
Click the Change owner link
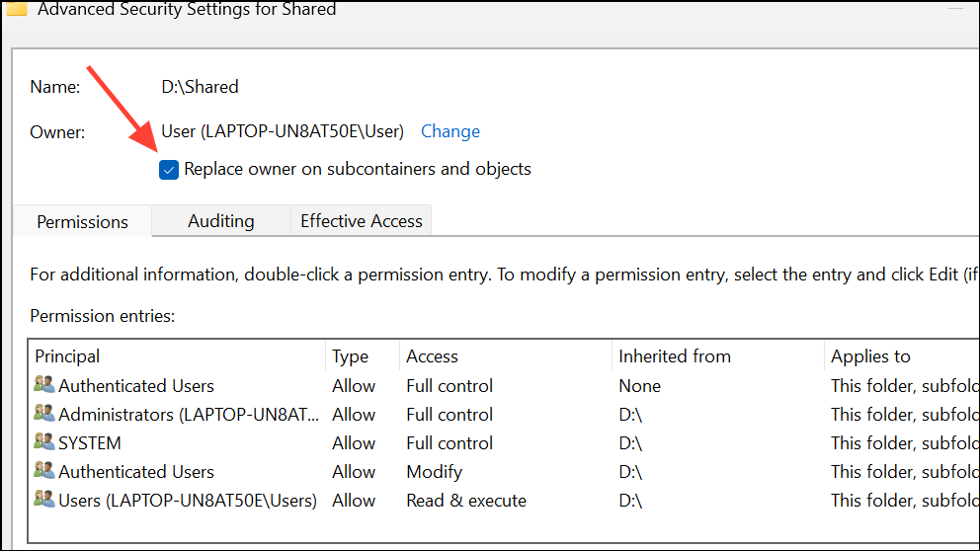point(450,131)
